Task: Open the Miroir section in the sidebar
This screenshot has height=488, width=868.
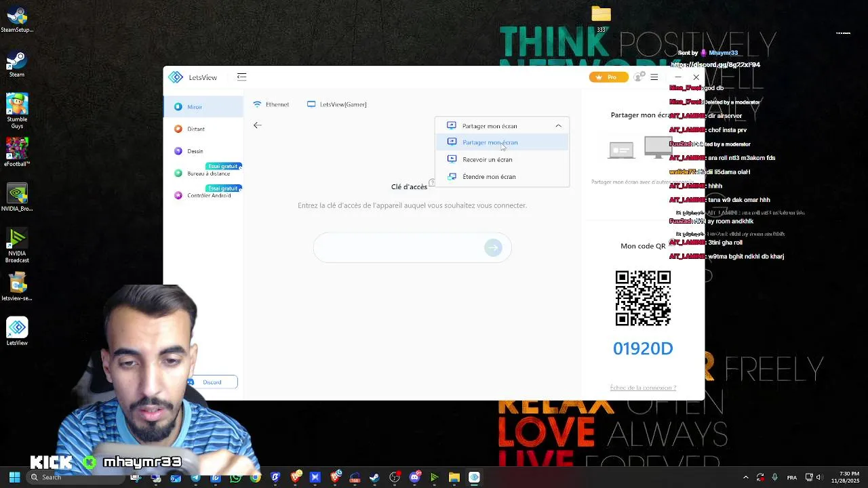Action: [203, 106]
